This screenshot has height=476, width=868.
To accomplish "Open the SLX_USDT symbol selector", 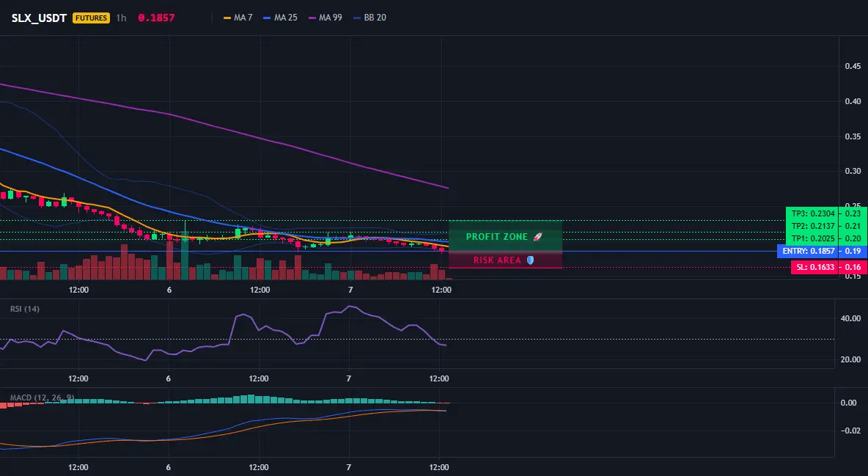I will point(40,18).
